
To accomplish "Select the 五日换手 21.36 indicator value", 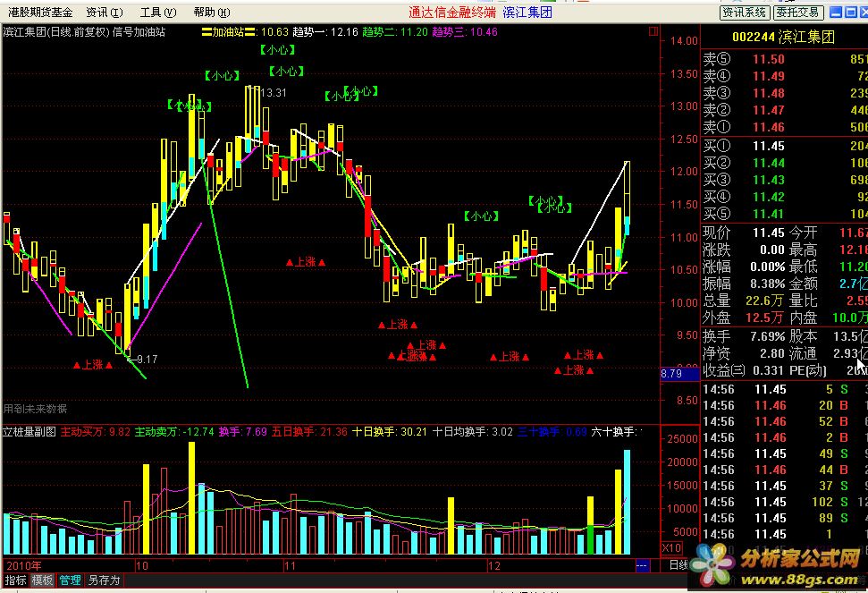I will [309, 432].
